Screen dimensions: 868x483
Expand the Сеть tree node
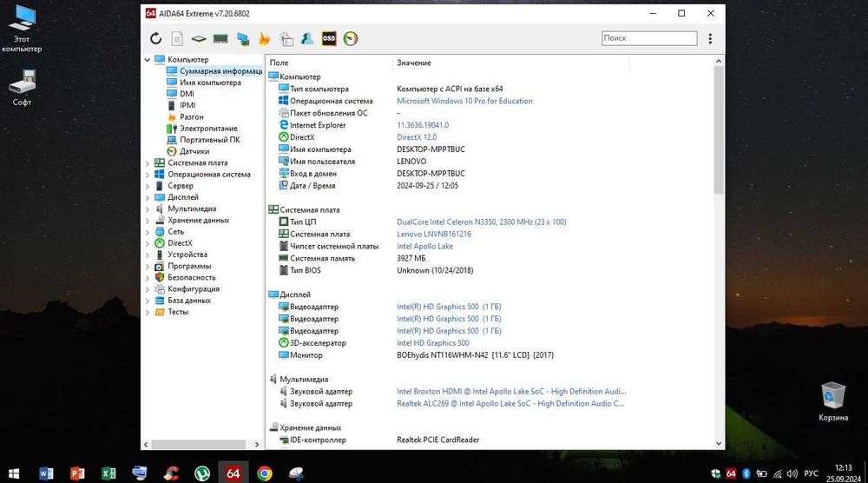148,232
